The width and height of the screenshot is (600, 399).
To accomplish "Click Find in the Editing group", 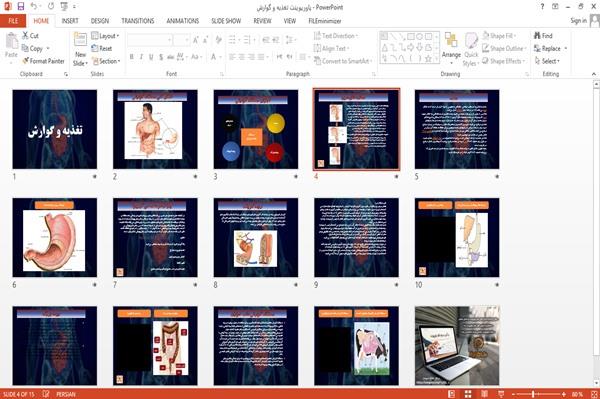I will pyautogui.click(x=543, y=36).
